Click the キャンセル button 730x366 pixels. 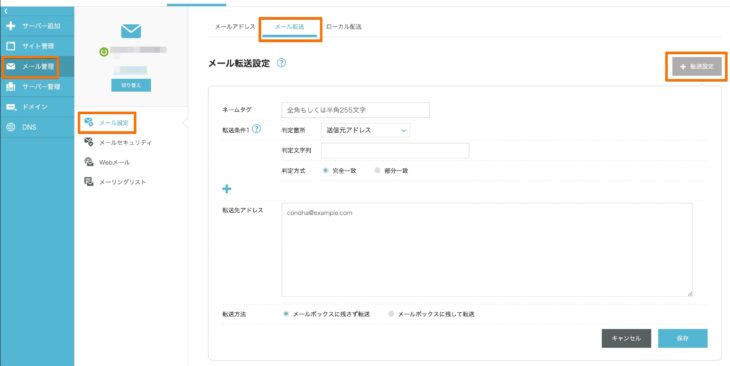click(626, 339)
